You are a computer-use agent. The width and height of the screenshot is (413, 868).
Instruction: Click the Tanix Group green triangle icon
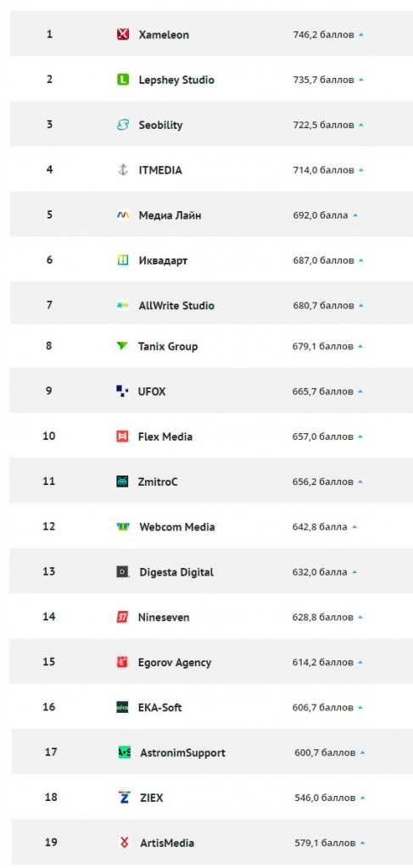click(122, 346)
